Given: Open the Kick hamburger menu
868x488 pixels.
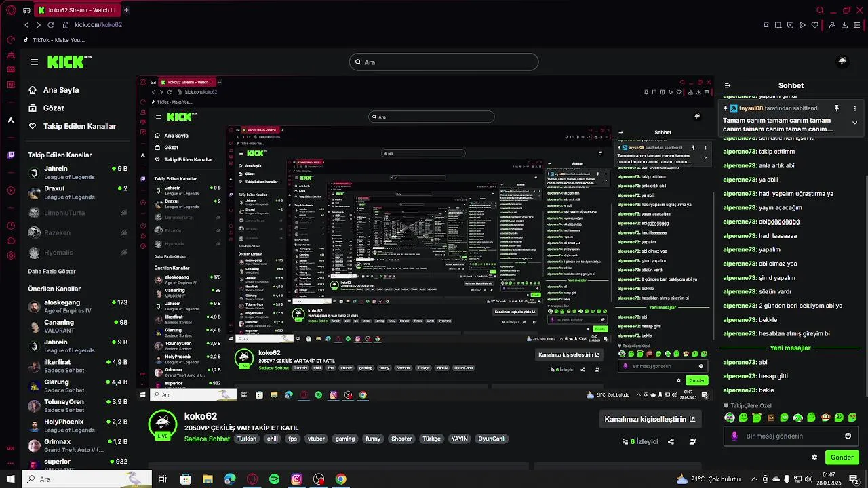Looking at the screenshot, I should (34, 62).
